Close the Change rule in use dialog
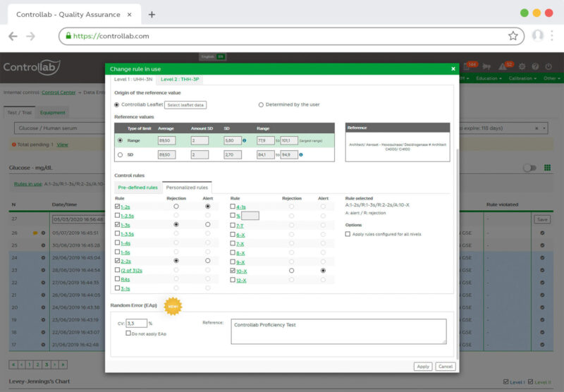 453,68
